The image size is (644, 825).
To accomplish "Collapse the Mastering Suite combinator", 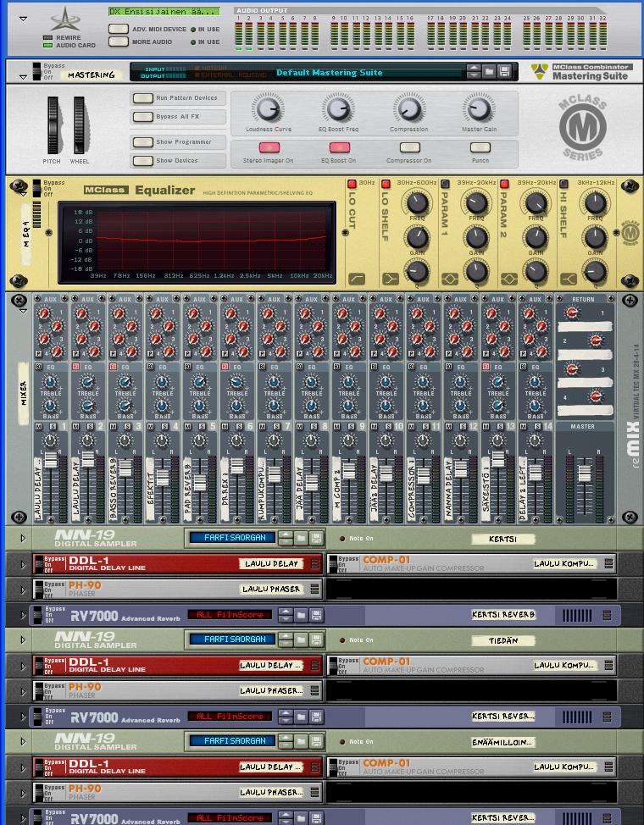I will click(23, 76).
